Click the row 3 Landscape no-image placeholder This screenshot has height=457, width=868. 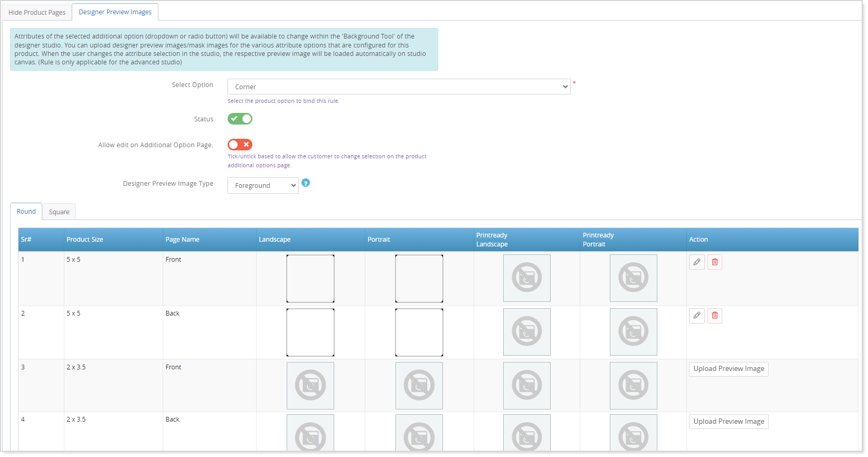[310, 385]
